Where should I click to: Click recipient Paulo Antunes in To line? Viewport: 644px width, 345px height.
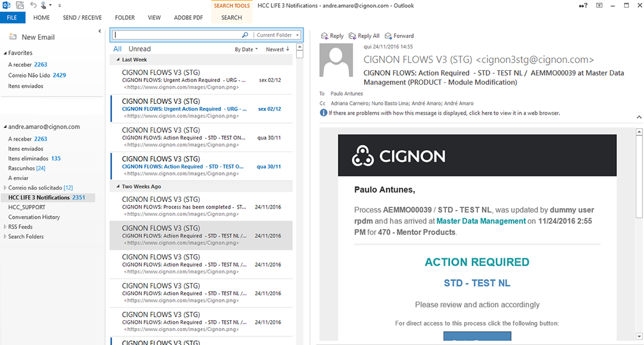[x=347, y=93]
